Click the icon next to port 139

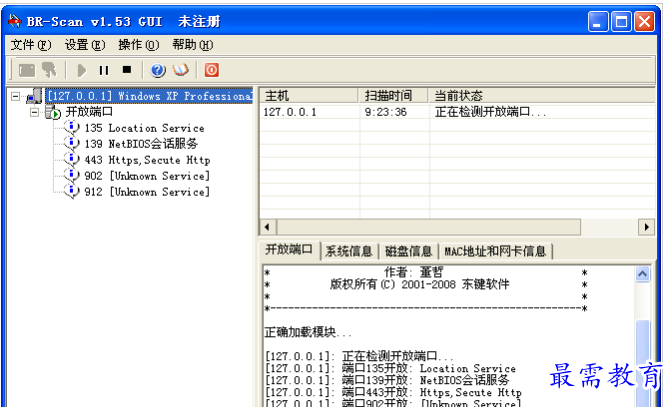pos(71,144)
